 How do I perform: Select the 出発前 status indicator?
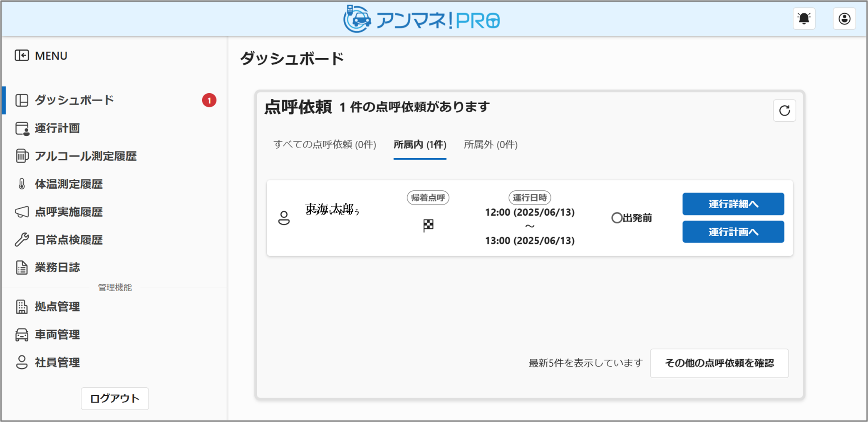[632, 217]
